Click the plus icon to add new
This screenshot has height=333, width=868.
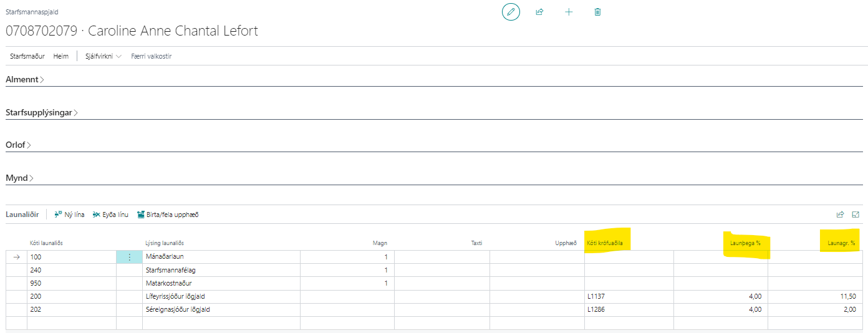click(x=569, y=12)
